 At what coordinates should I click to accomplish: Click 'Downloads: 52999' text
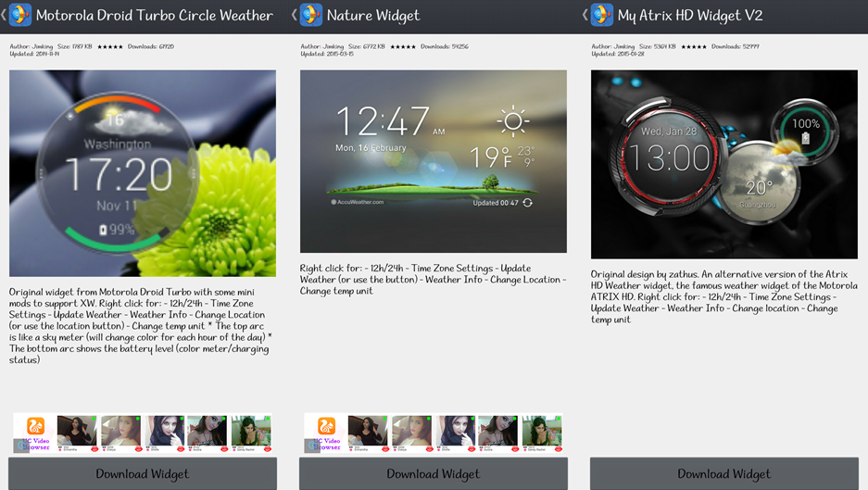(x=736, y=46)
